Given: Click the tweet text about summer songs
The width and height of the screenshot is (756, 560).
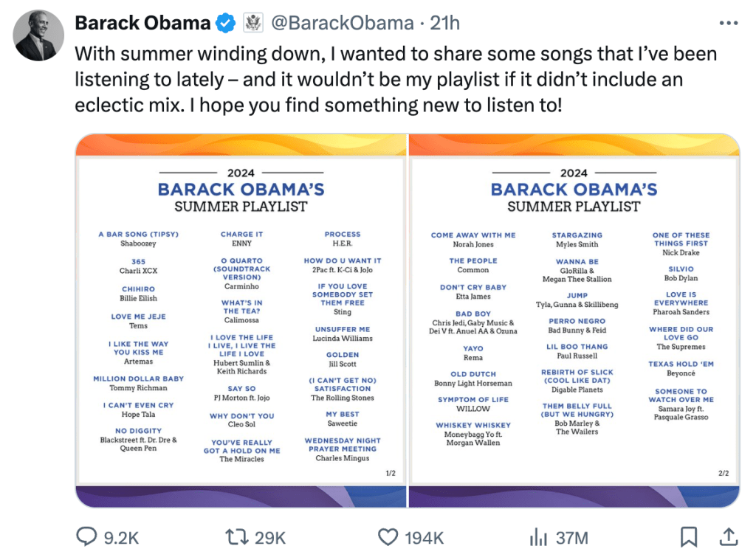Looking at the screenshot, I should point(395,80).
